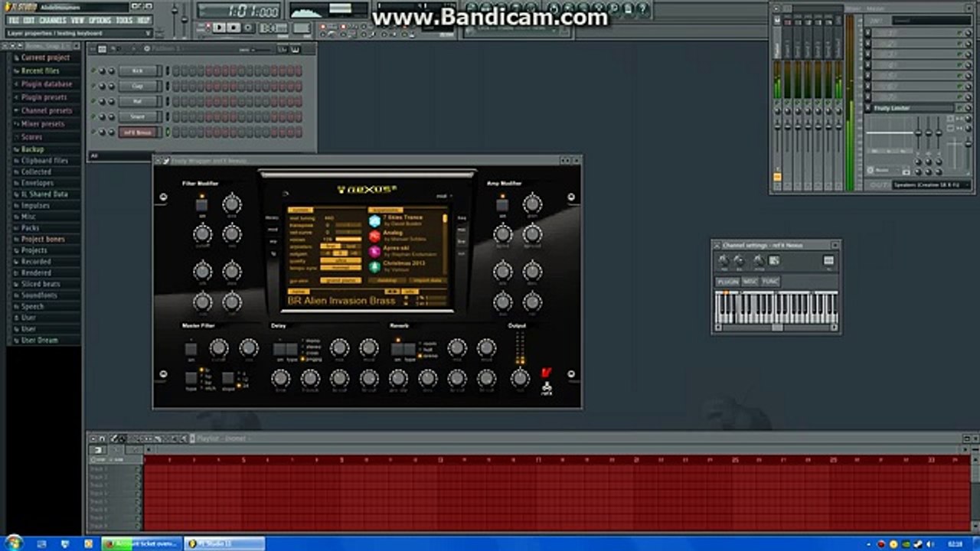Image resolution: width=980 pixels, height=551 pixels.
Task: Open the Project bones folder
Action: (x=43, y=239)
